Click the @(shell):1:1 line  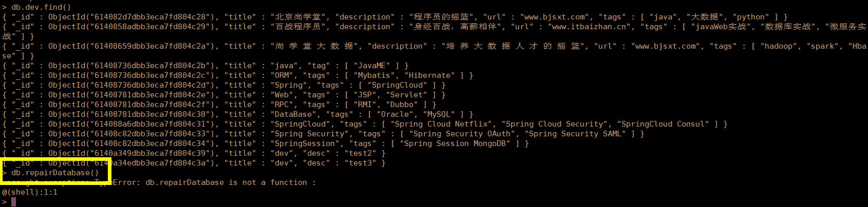click(x=30, y=192)
